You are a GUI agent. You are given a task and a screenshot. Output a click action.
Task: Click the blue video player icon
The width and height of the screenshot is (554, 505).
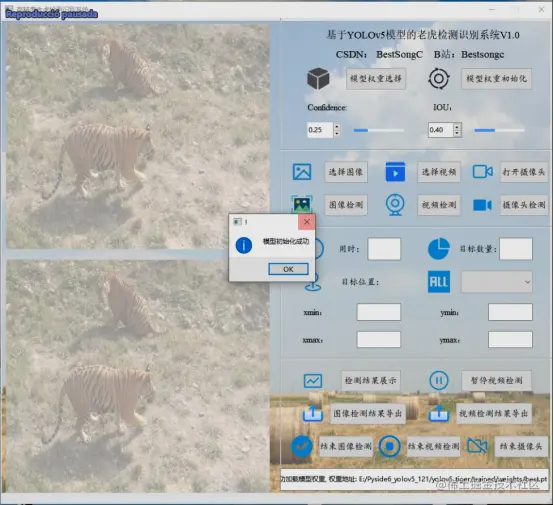[x=395, y=172]
